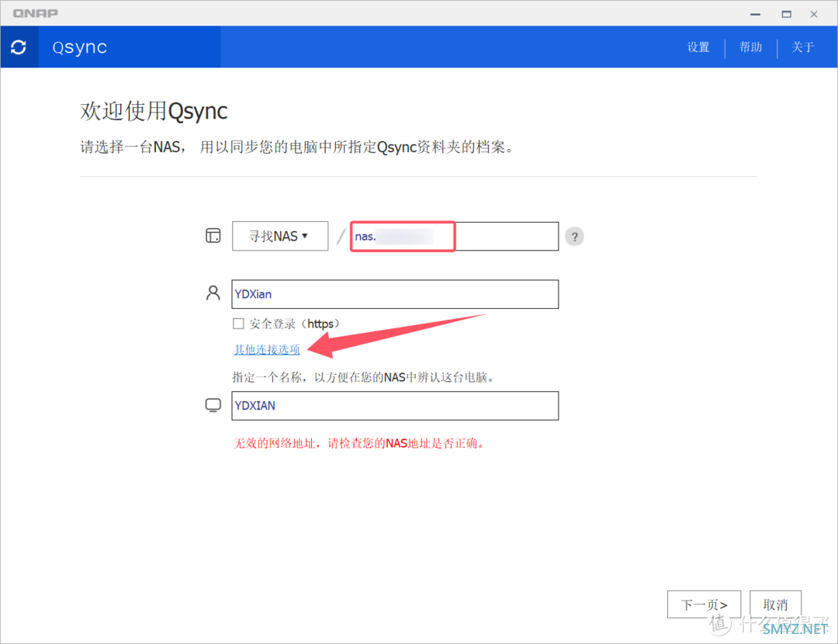Minimize the Qsync window
The width and height of the screenshot is (838, 644).
(755, 15)
